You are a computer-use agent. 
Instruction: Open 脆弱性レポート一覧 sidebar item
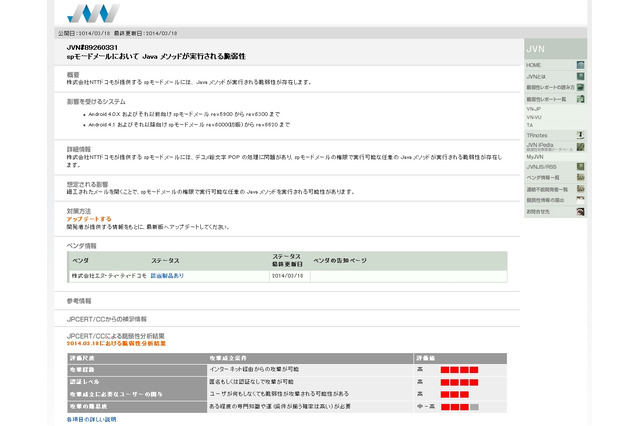coord(546,99)
